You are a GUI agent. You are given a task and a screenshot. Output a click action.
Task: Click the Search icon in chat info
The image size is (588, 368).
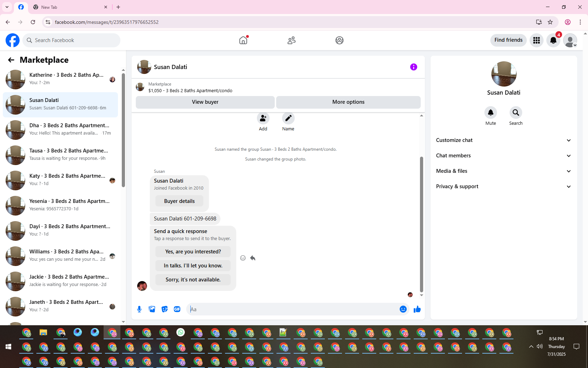(x=516, y=113)
